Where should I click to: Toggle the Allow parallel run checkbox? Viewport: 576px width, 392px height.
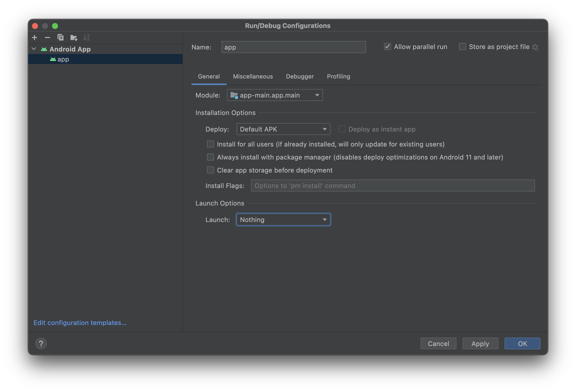(387, 47)
